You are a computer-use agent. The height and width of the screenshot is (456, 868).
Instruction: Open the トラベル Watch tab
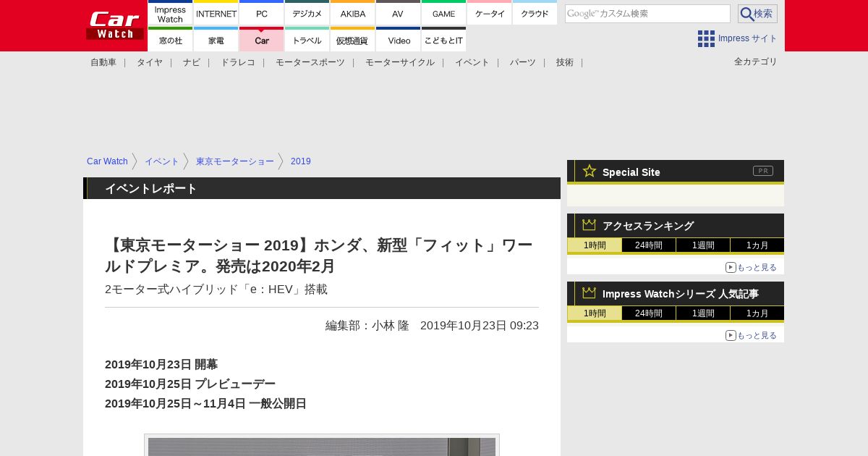307,39
